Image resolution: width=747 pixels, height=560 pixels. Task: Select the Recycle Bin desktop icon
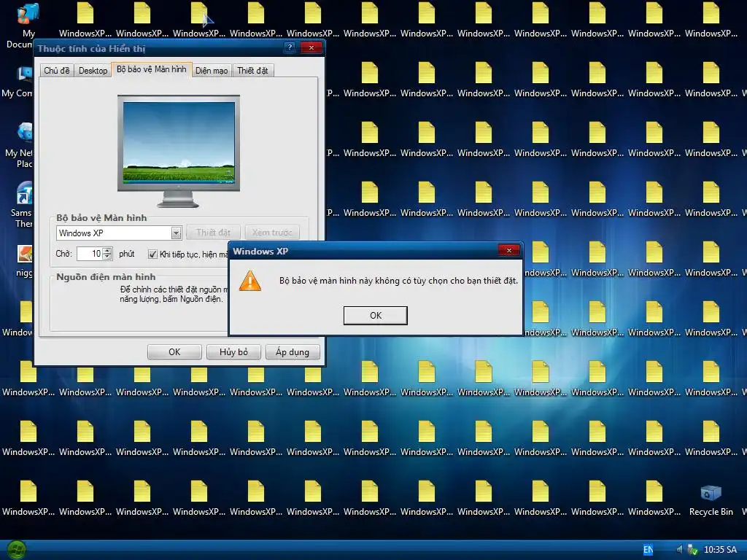point(711,501)
